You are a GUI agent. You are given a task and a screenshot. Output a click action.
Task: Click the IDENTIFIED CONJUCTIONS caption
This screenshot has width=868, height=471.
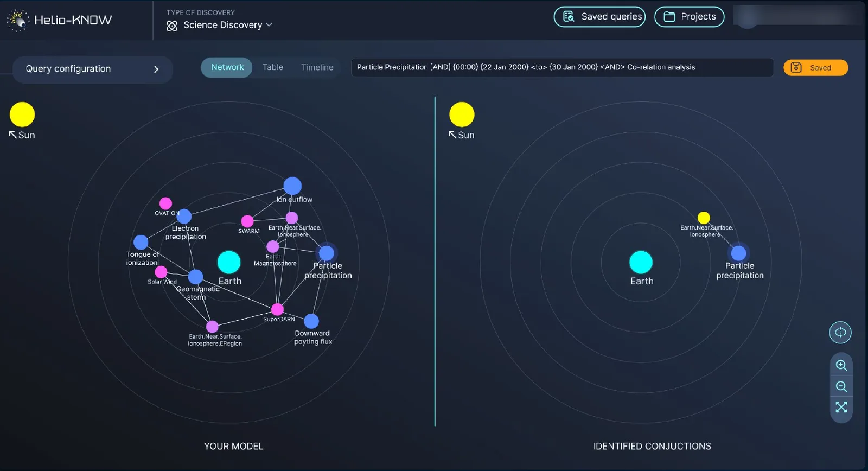click(652, 447)
